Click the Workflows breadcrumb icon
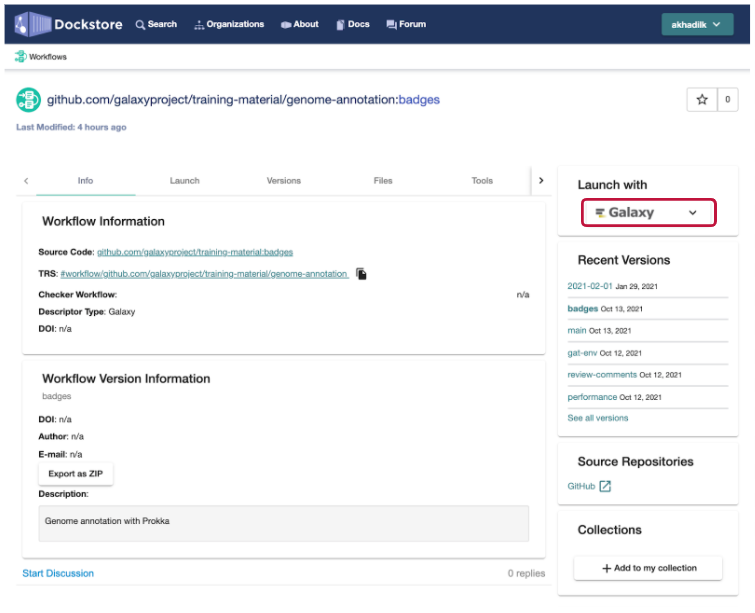Image resolution: width=755 pixels, height=613 pixels. [x=20, y=56]
